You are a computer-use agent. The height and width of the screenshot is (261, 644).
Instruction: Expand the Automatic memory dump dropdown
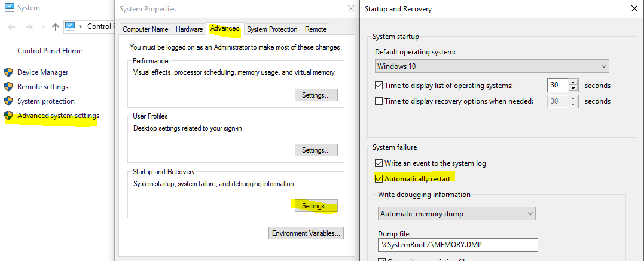(x=457, y=213)
